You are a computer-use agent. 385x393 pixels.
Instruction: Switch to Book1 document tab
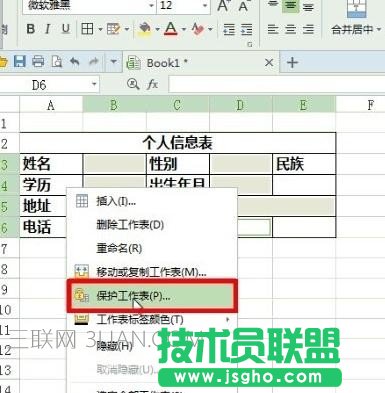pyautogui.click(x=201, y=63)
